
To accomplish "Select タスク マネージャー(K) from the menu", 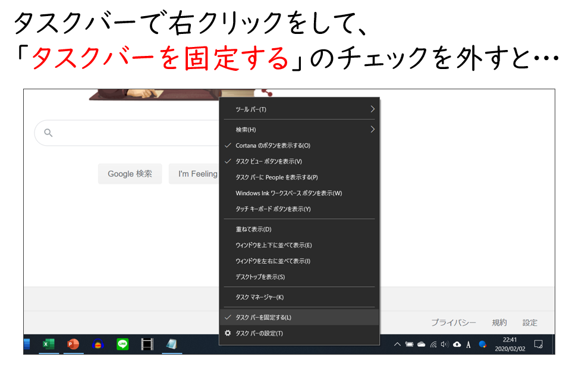I will pyautogui.click(x=259, y=297).
